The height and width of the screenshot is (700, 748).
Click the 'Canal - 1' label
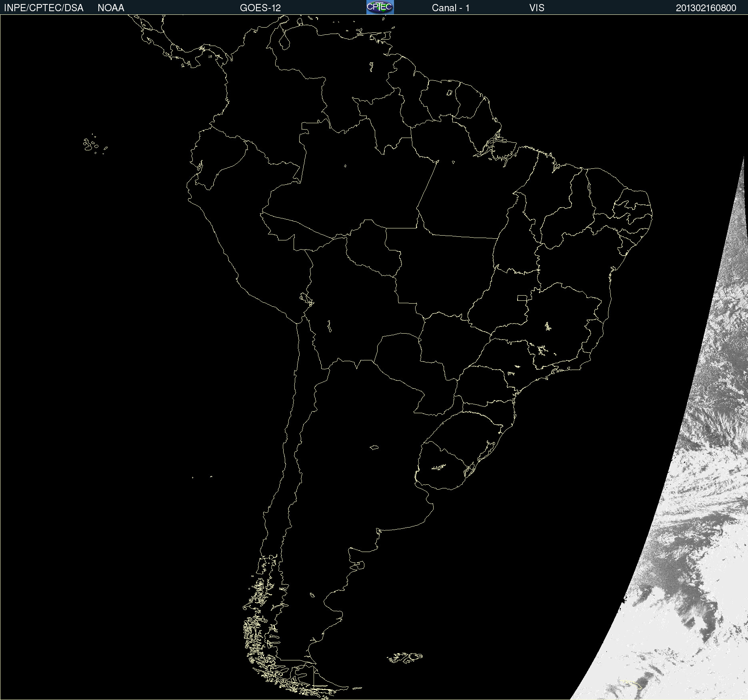pos(451,8)
